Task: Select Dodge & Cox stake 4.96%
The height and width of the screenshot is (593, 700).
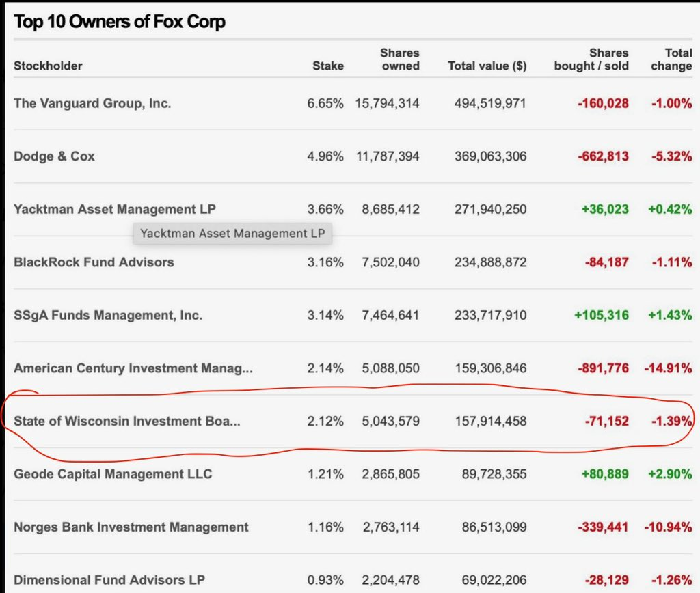Action: [x=325, y=156]
